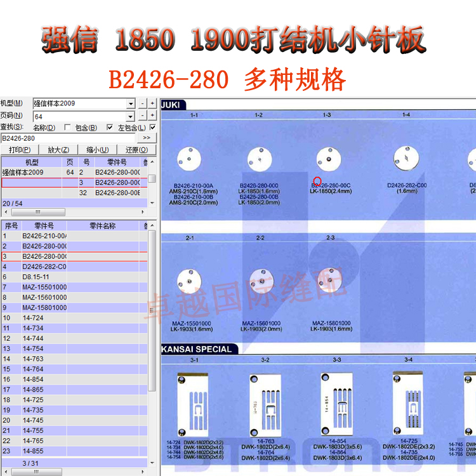Select parts row 22 14-765
Viewport: 476px width, 476px height.
coord(74,441)
